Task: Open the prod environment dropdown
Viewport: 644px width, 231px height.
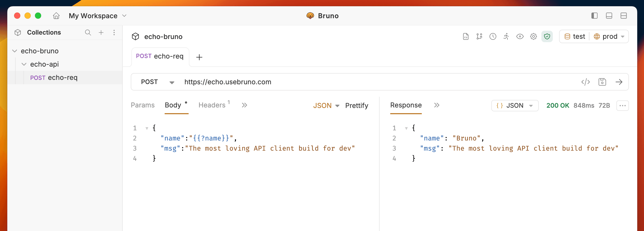Action: pos(609,36)
